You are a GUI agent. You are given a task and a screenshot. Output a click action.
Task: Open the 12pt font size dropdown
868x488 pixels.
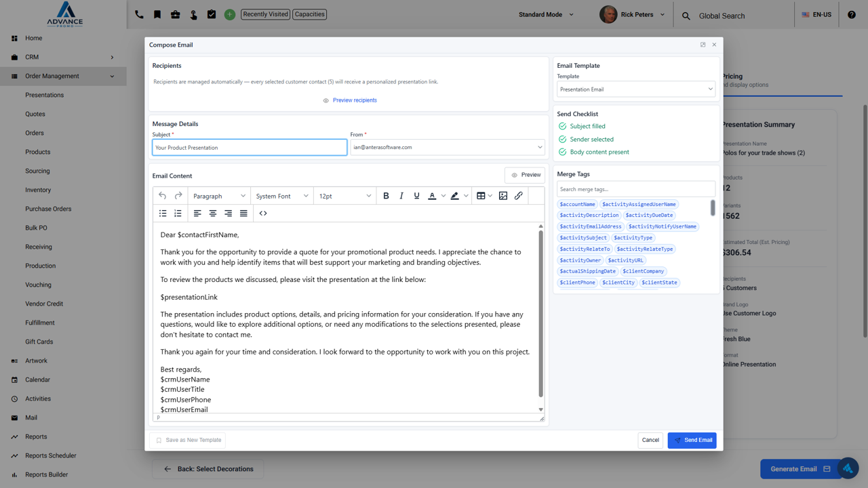[x=345, y=196]
